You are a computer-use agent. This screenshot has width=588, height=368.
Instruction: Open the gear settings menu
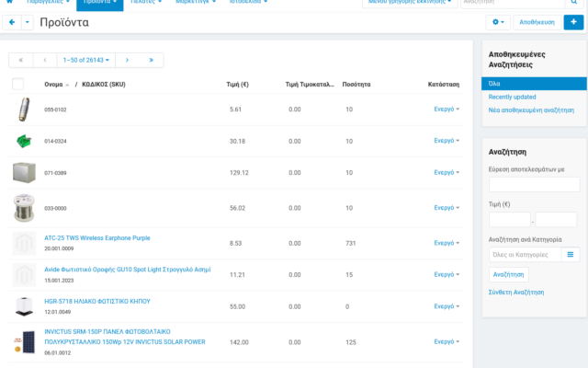(499, 22)
